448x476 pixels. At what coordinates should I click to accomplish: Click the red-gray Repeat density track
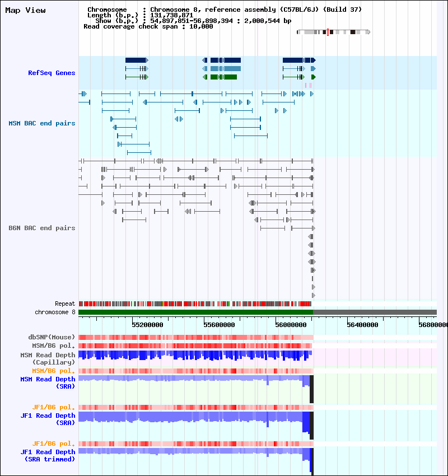tap(195, 304)
